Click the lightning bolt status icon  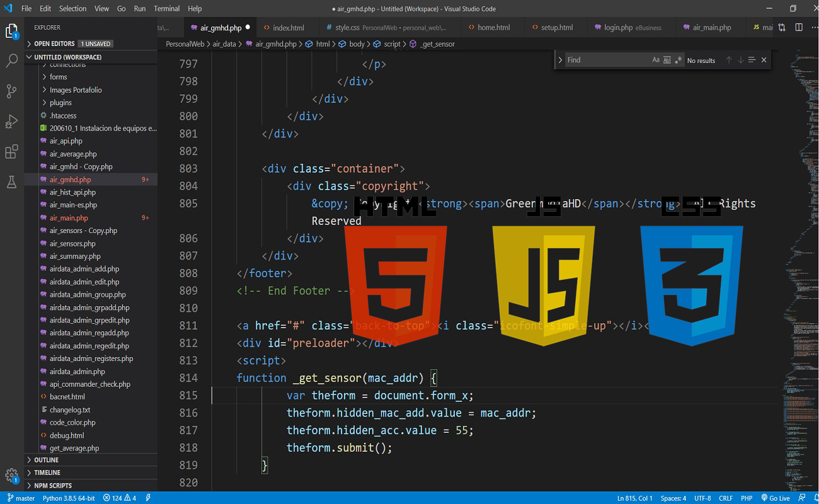[x=148, y=498]
